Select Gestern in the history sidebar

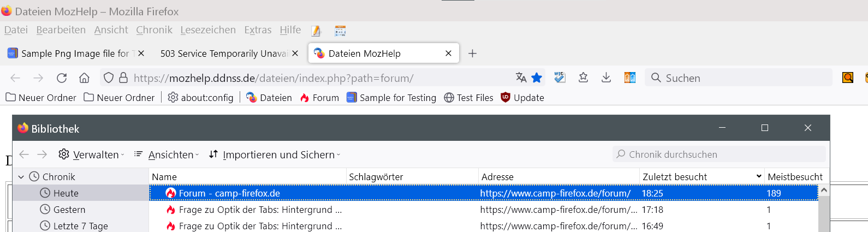pyautogui.click(x=69, y=210)
